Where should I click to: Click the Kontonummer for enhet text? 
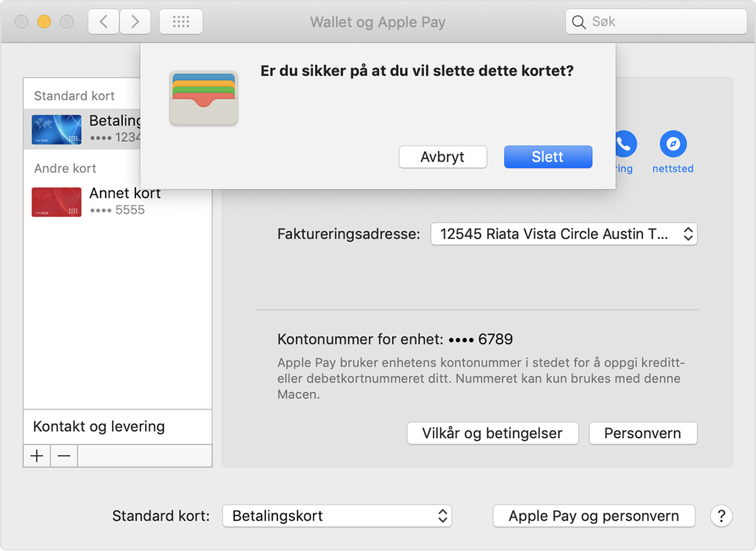click(x=395, y=340)
